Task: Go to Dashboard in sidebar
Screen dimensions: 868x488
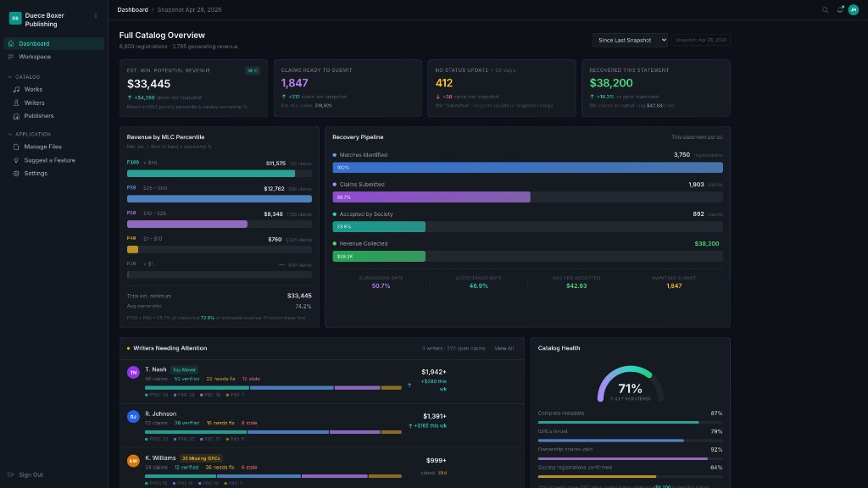Action: [x=53, y=44]
